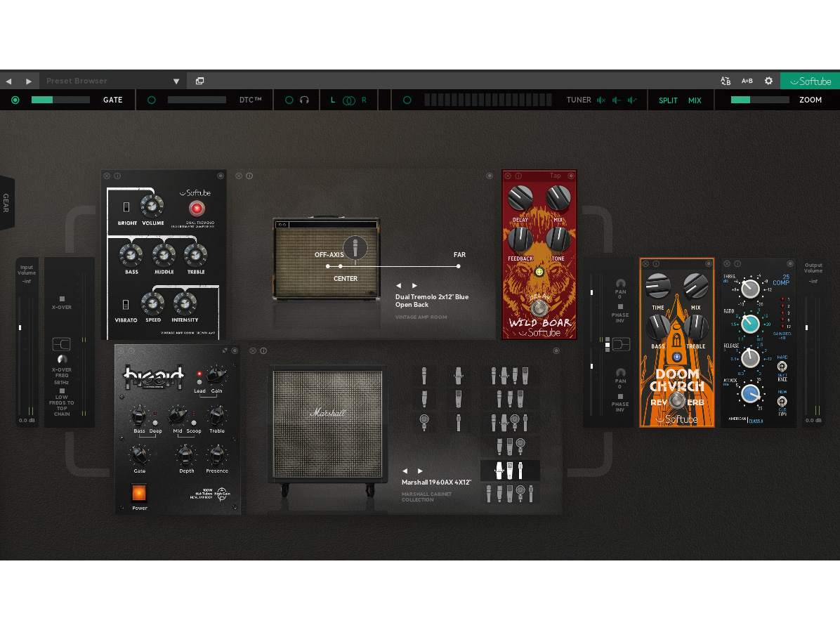Select previous cabinet for Dual Tremolo 2x12

(x=398, y=286)
